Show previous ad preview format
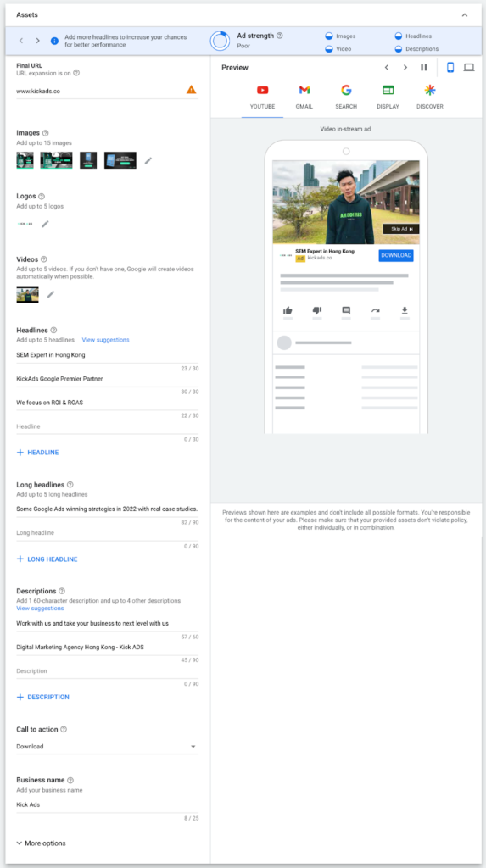 click(x=387, y=68)
